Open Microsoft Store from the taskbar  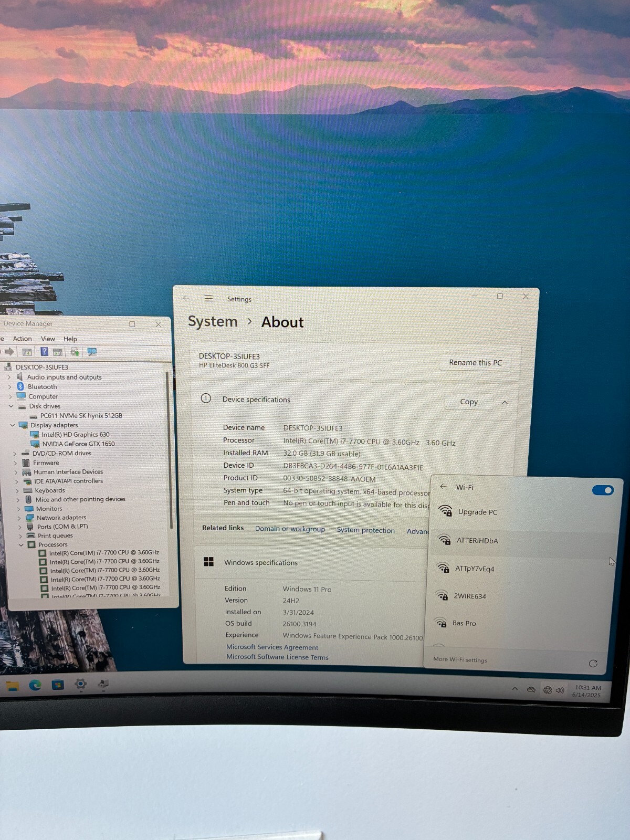pyautogui.click(x=58, y=685)
